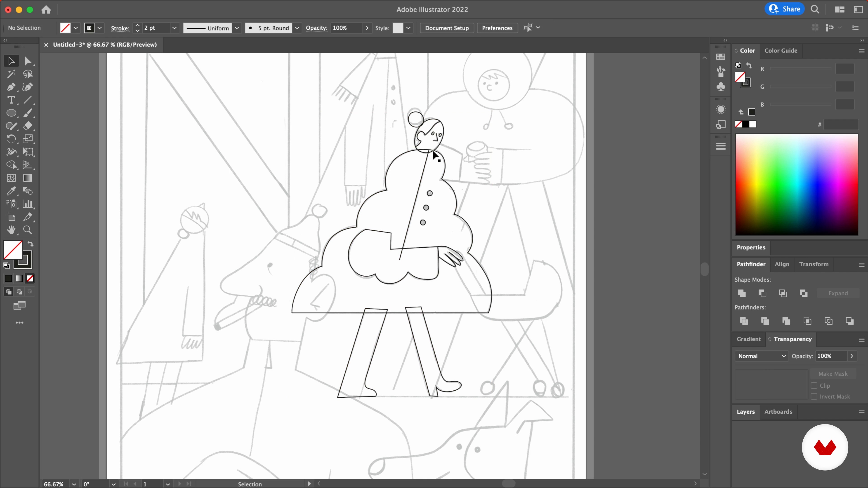Viewport: 868px width, 488px height.
Task: Select the Selection tool arrow
Action: [11, 61]
